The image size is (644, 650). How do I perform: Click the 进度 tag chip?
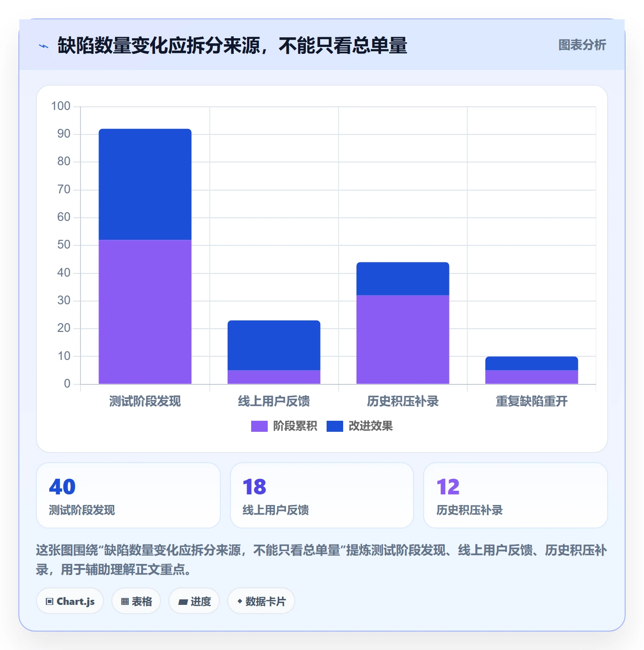tap(194, 601)
